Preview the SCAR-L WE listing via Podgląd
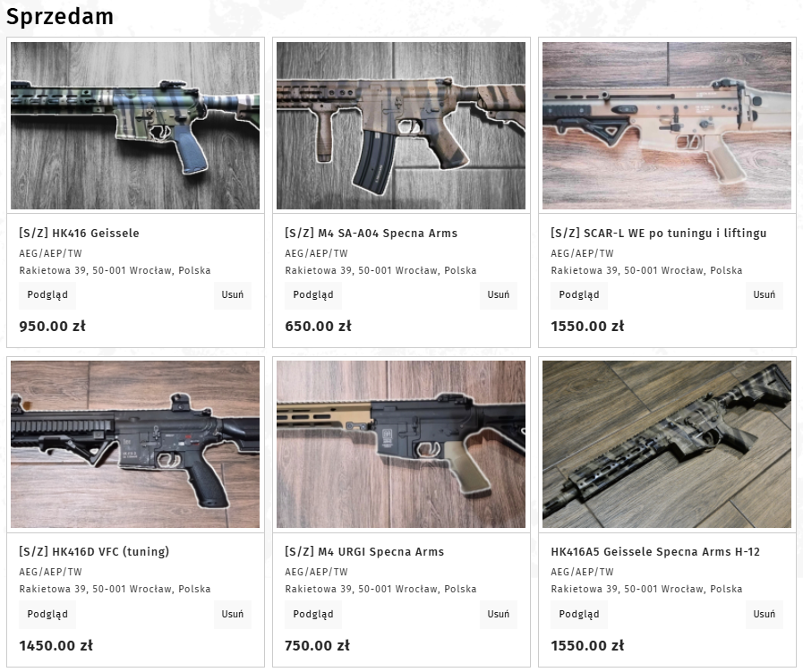 pos(578,295)
